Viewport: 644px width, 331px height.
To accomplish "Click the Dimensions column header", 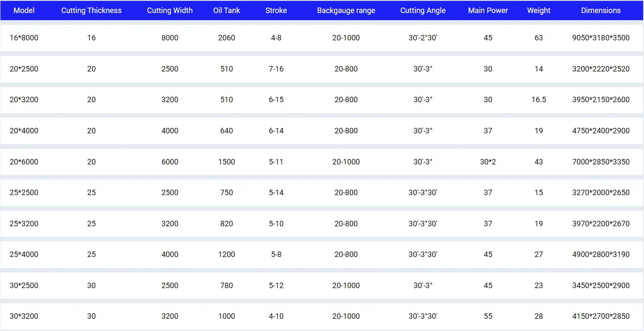I will click(601, 11).
